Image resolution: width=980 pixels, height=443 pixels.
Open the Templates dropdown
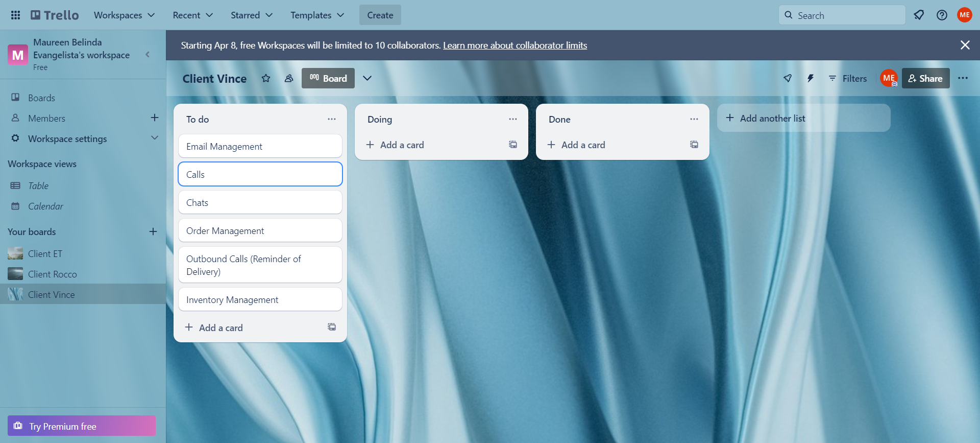(x=317, y=15)
